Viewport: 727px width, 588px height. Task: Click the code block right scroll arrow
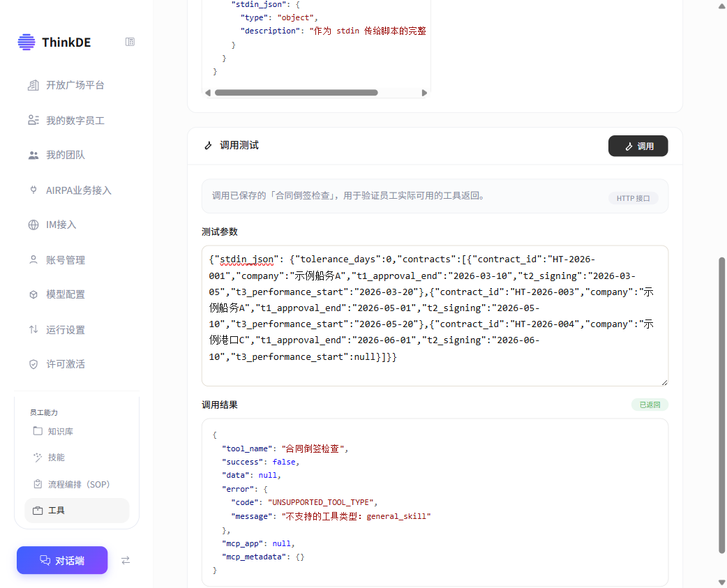tap(424, 93)
